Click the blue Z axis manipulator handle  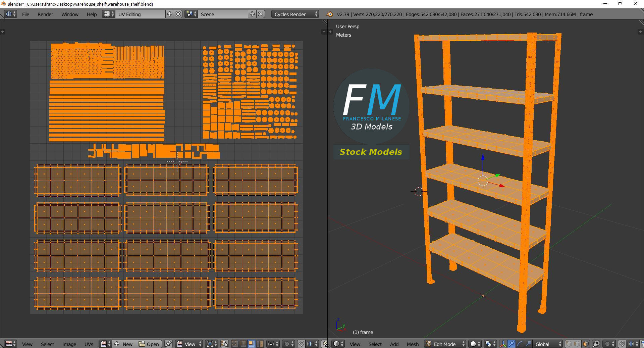pyautogui.click(x=483, y=157)
